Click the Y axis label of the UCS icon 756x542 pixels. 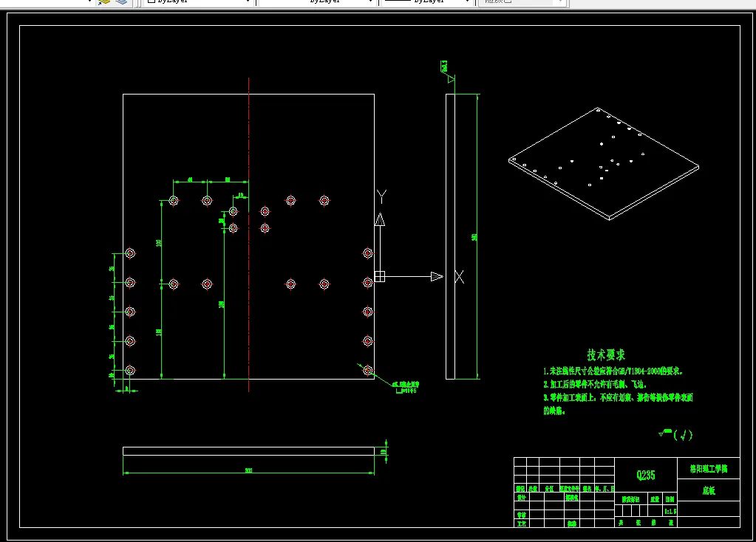pyautogui.click(x=382, y=196)
